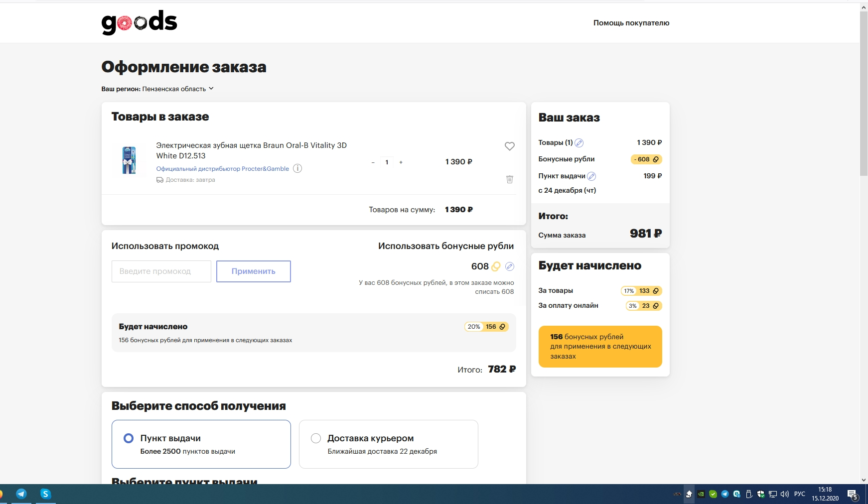Image resolution: width=868 pixels, height=504 pixels.
Task: Click the info icon next to Procter&Gamble distributor
Action: (297, 168)
